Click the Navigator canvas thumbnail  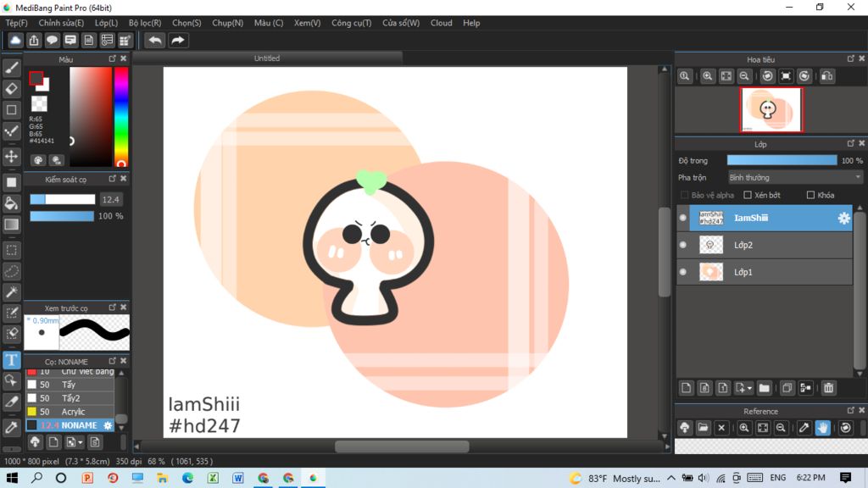point(771,109)
